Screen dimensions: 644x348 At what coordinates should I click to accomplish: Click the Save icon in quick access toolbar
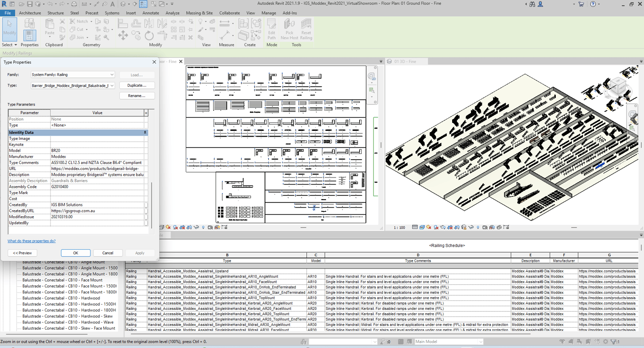pos(30,4)
